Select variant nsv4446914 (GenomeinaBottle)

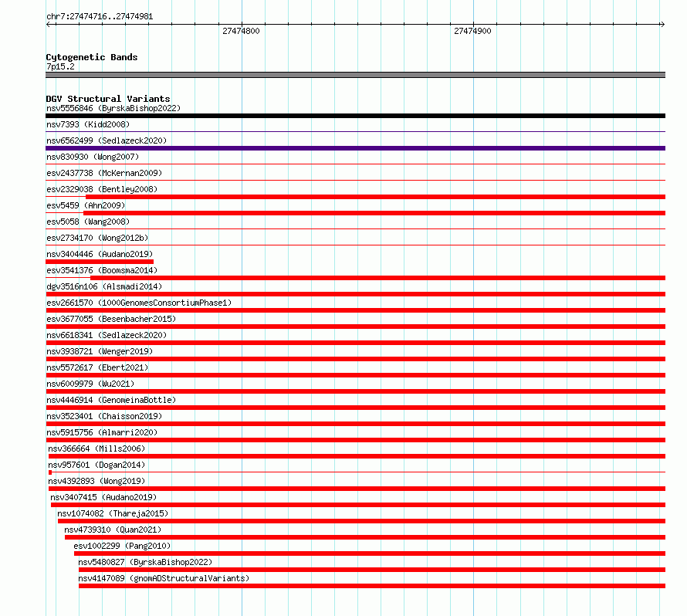click(x=111, y=400)
